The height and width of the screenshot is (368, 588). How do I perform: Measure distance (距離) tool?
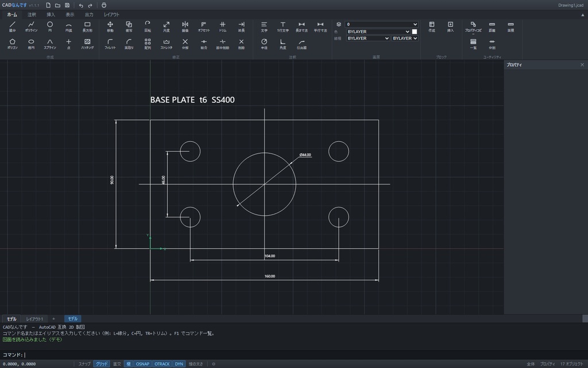[x=492, y=26]
